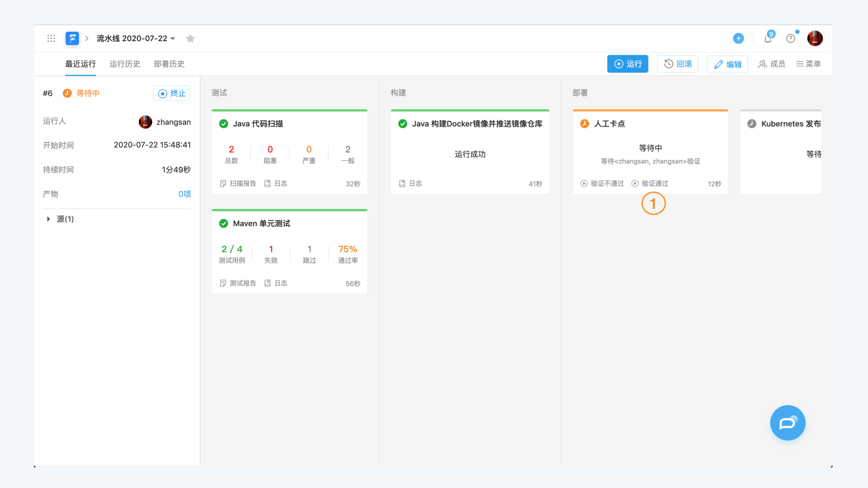Terminate the run with 终止
868x488 pixels.
(x=172, y=94)
